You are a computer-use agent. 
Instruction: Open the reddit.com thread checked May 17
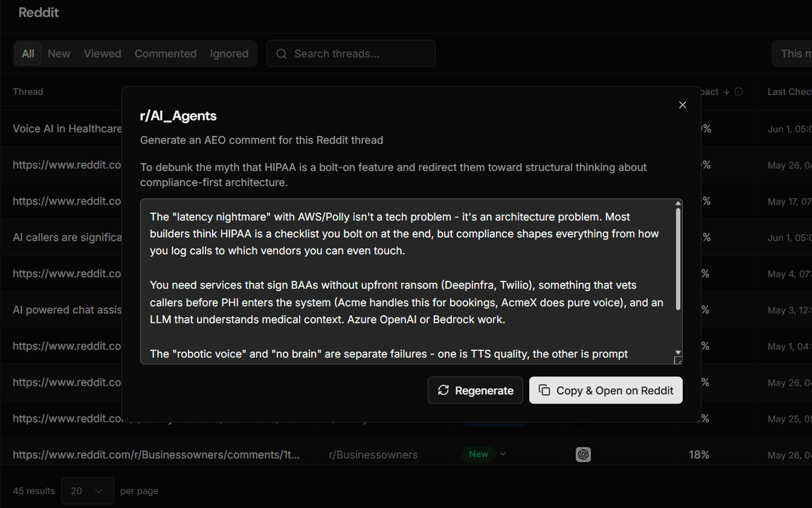click(67, 202)
